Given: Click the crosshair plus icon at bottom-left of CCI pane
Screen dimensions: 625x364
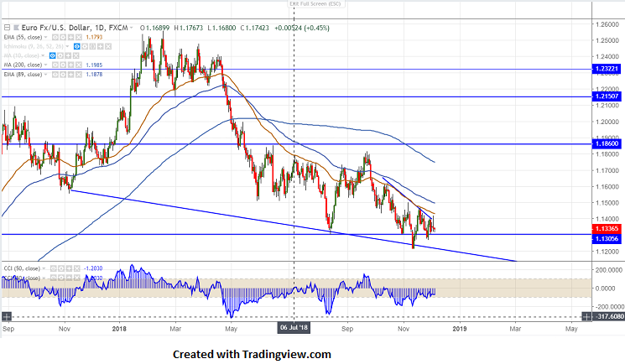Looking at the screenshot, I should [7, 317].
